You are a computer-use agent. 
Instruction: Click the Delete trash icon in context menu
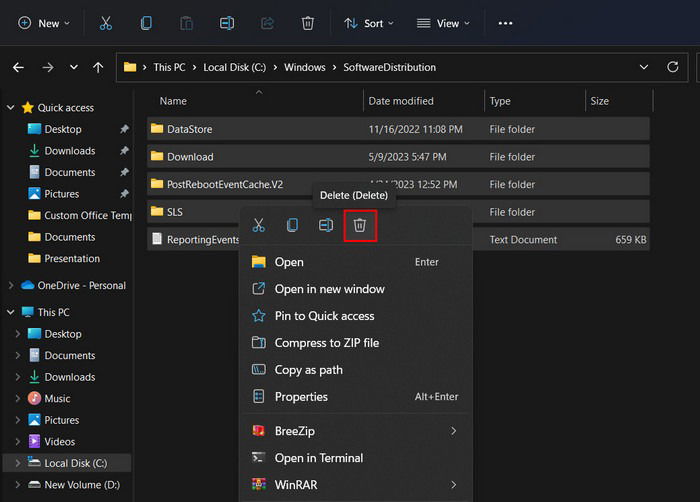tap(360, 225)
